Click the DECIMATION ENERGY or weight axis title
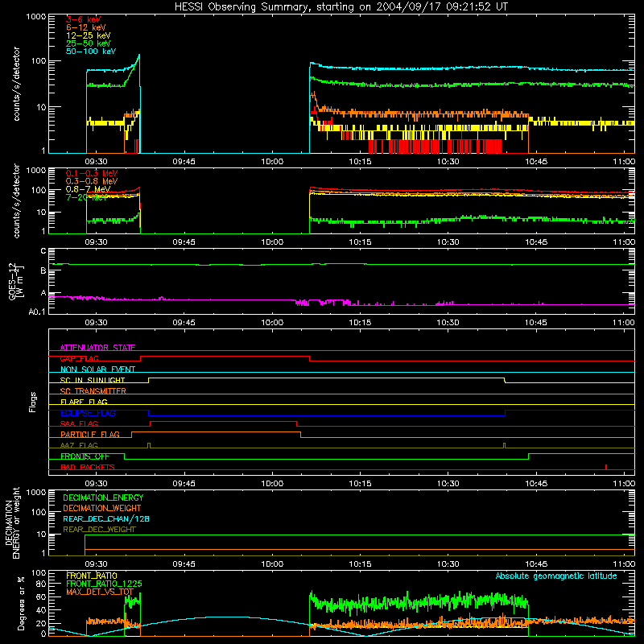The height and width of the screenshot is (644, 644). (12, 522)
